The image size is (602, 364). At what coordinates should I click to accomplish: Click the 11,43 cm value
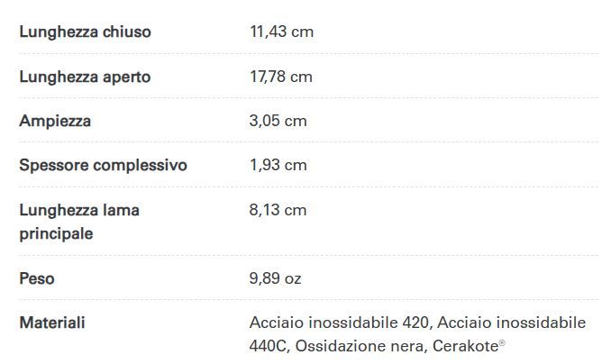[x=281, y=32]
